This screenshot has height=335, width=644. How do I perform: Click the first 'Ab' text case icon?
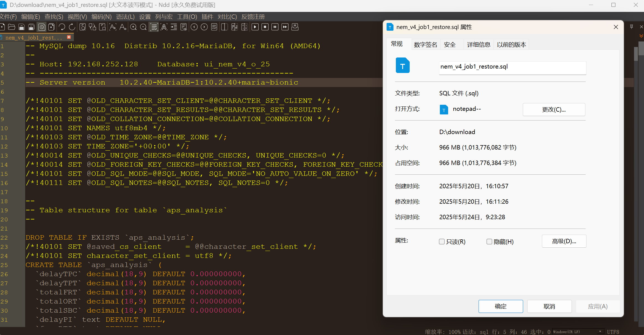(x=113, y=27)
